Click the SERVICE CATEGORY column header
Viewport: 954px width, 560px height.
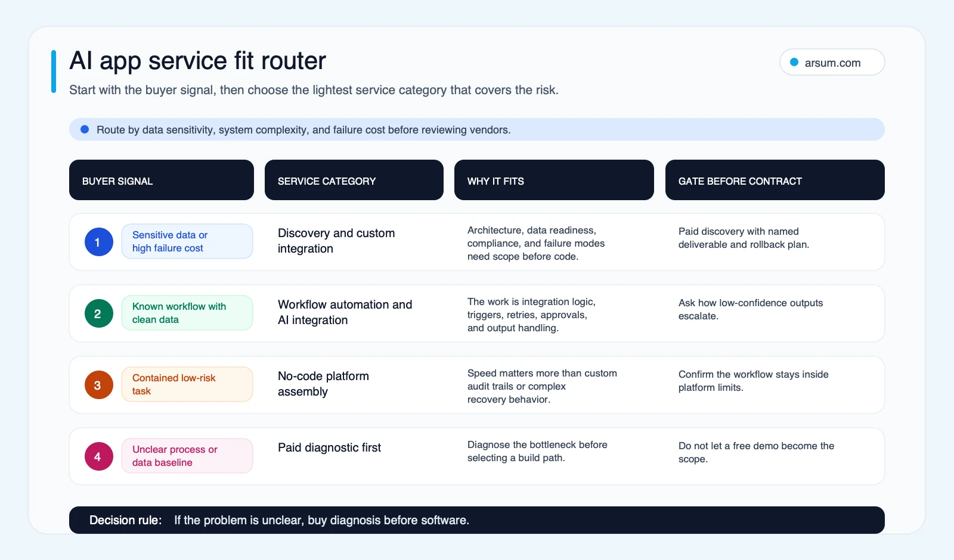coord(354,180)
